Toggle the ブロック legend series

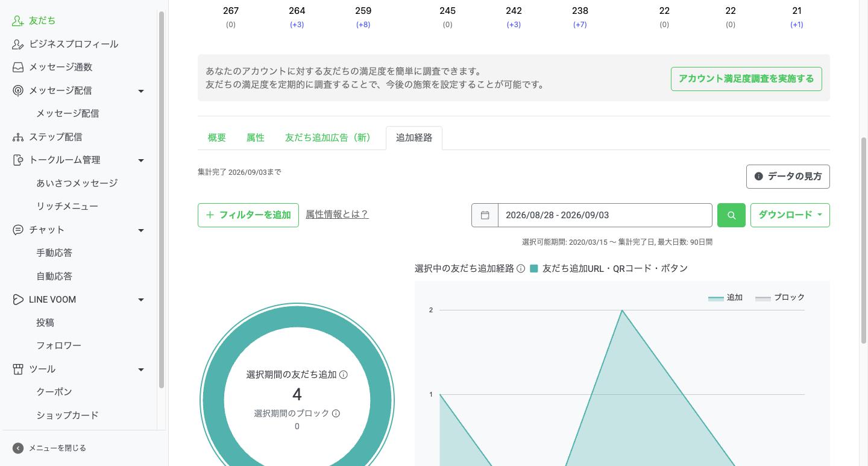click(x=780, y=298)
